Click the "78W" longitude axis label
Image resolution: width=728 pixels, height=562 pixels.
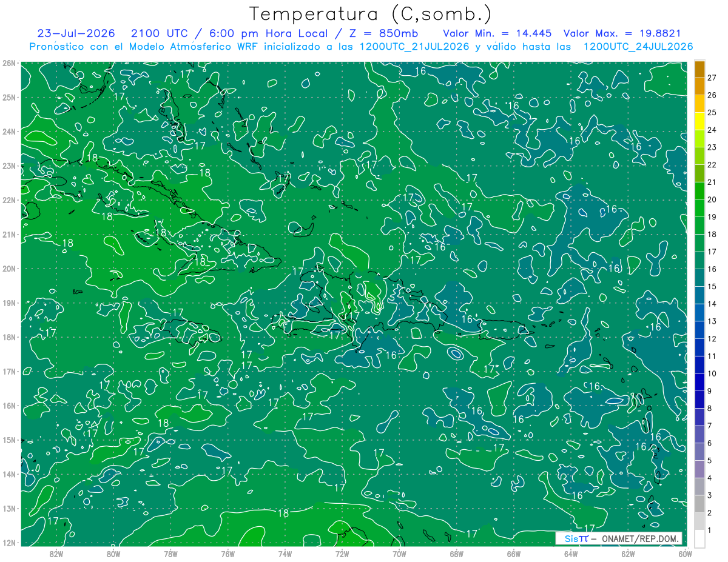pyautogui.click(x=170, y=553)
